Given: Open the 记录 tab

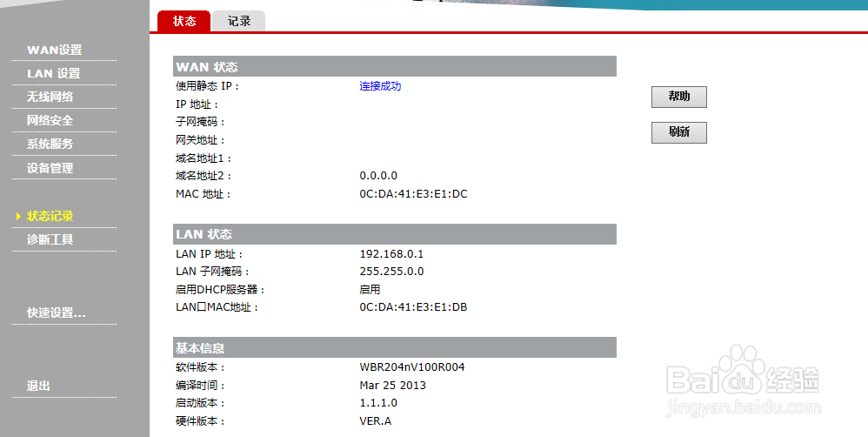Looking at the screenshot, I should [239, 21].
